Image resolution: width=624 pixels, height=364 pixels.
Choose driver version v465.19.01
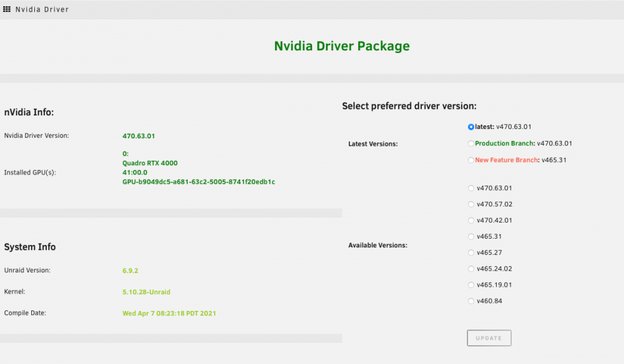click(x=470, y=285)
